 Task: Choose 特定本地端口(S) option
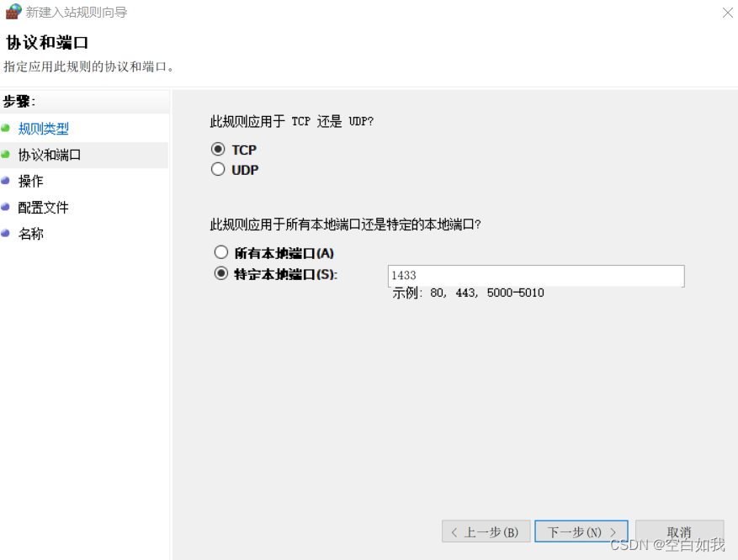coord(221,273)
